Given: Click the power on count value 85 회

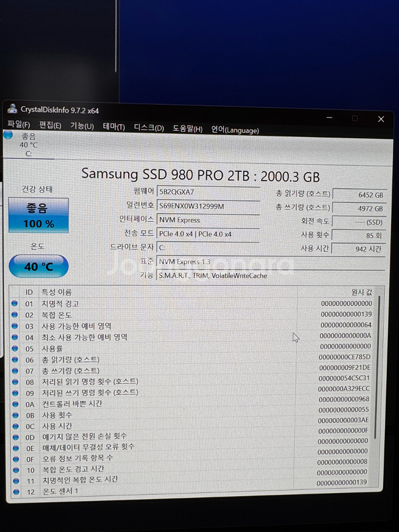Looking at the screenshot, I should pos(359,235).
